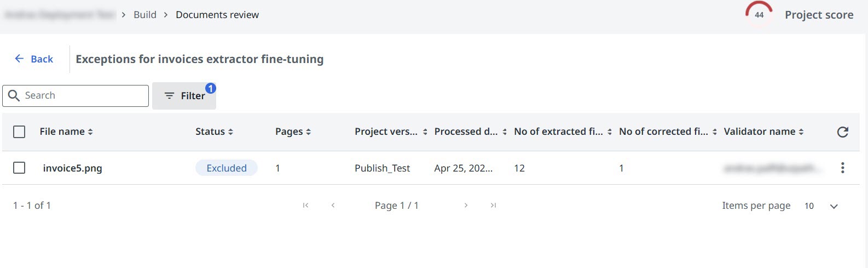Go to the first page icon
Screen dimensions: 868x268
click(x=305, y=206)
